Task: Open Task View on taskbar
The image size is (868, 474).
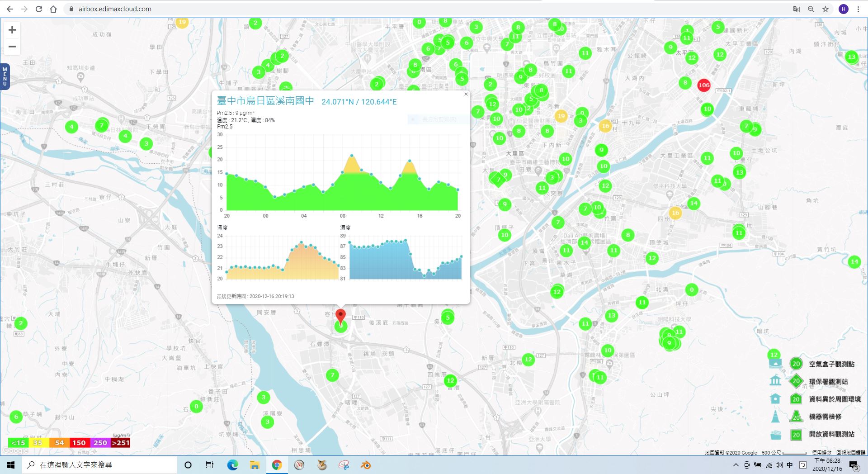Action: (x=210, y=465)
